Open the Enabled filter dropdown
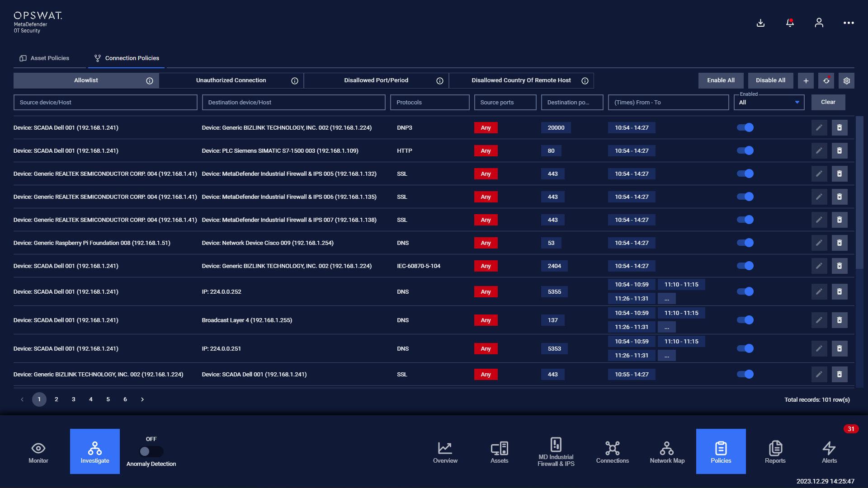Image resolution: width=868 pixels, height=488 pixels. pos(769,103)
